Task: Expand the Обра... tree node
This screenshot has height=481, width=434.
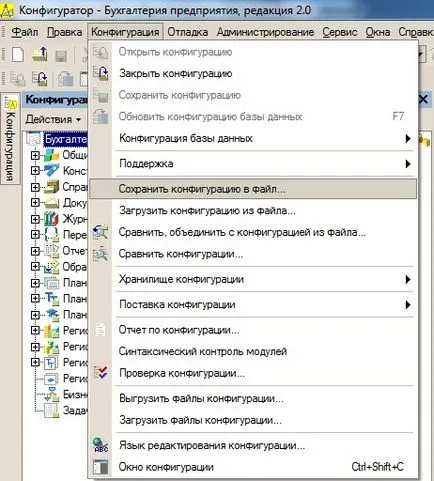Action: coord(35,267)
